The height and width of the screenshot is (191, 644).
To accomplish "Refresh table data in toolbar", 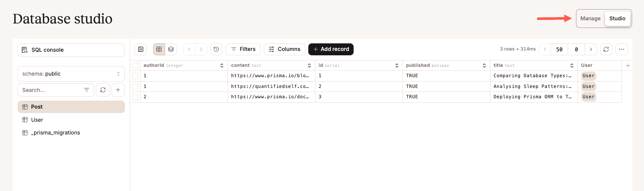I will click(x=606, y=49).
